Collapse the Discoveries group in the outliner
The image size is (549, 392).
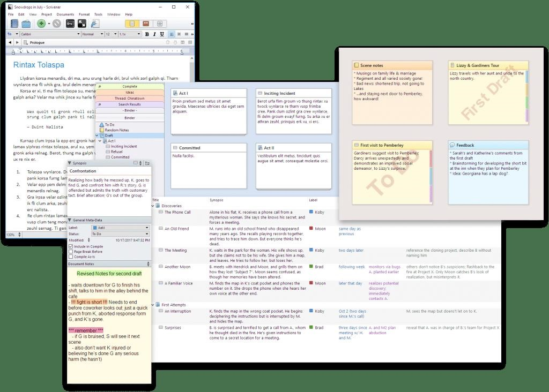153,206
